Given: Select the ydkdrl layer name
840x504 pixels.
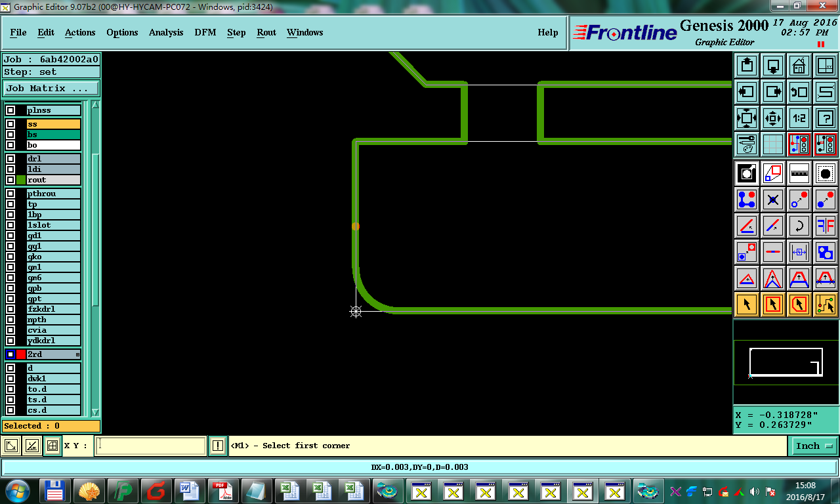Looking at the screenshot, I should (54, 341).
